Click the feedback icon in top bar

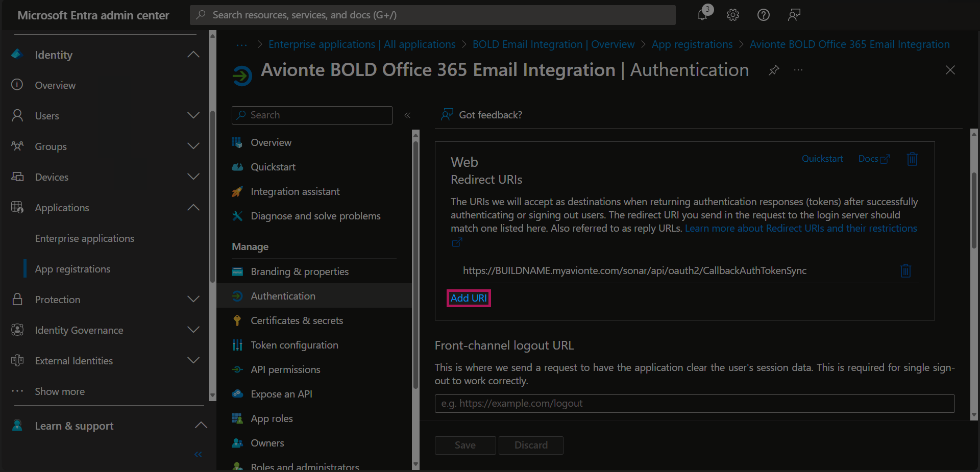794,15
